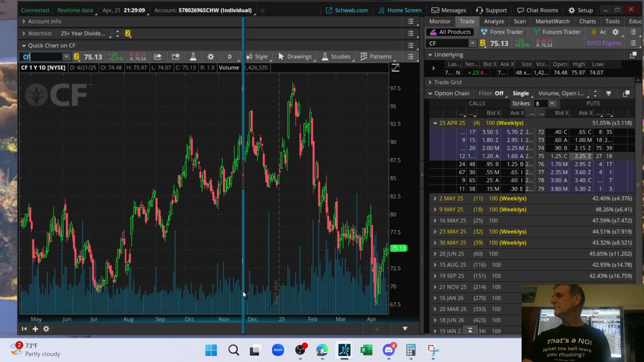Expand the 16 MAY 25 expiration

(435, 220)
